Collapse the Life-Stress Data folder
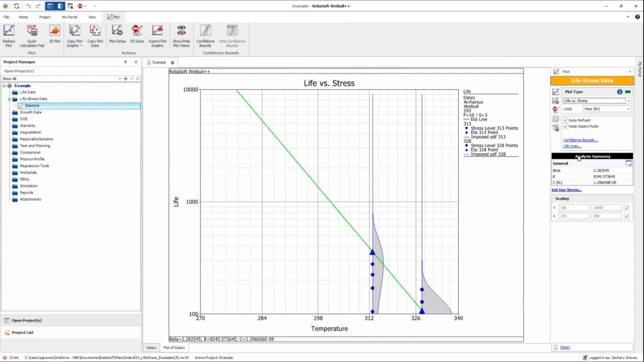644x362 pixels. (9, 99)
